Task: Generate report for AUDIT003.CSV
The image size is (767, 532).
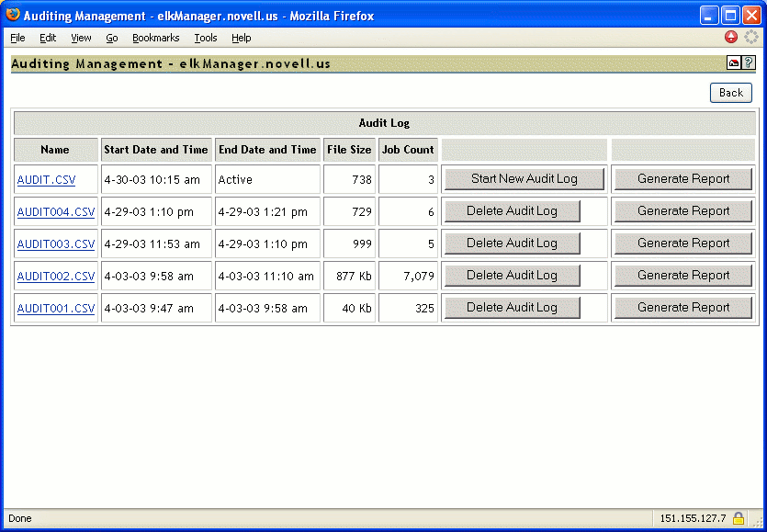Action: (682, 243)
